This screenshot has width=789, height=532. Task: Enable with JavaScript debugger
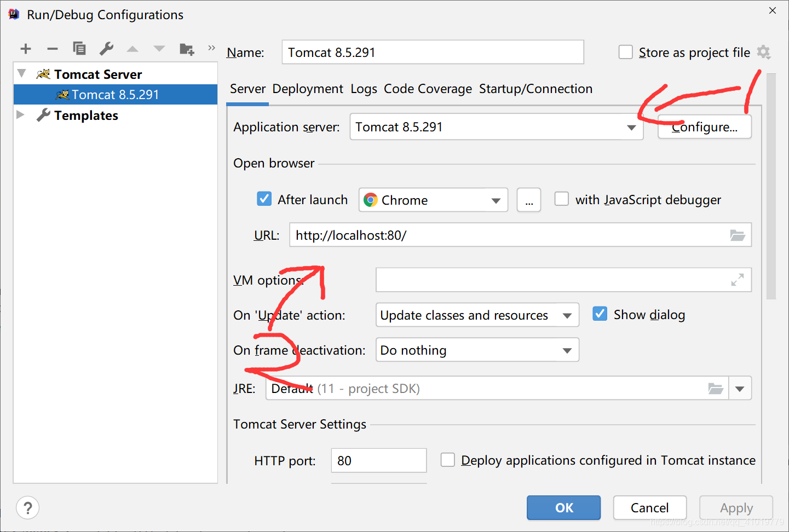tap(561, 199)
